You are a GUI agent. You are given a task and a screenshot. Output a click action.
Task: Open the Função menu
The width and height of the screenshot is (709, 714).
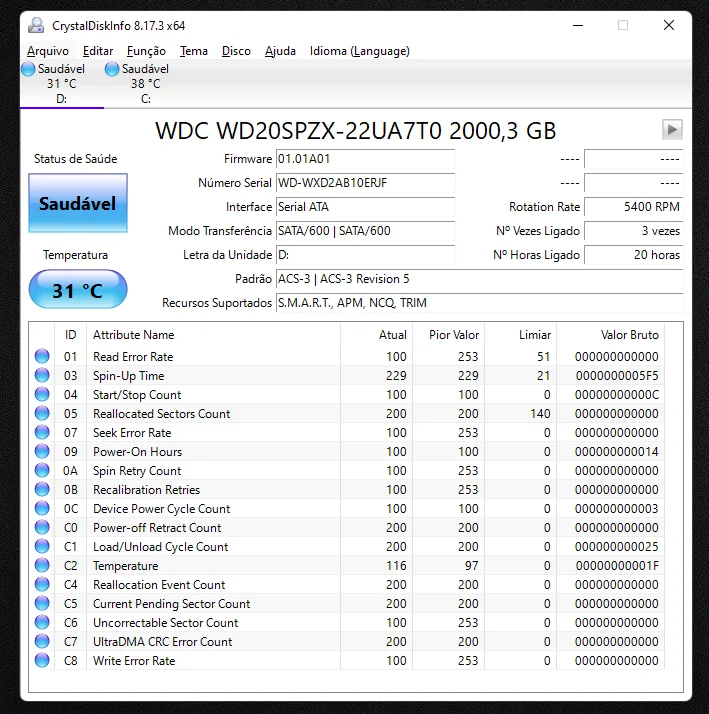click(146, 51)
